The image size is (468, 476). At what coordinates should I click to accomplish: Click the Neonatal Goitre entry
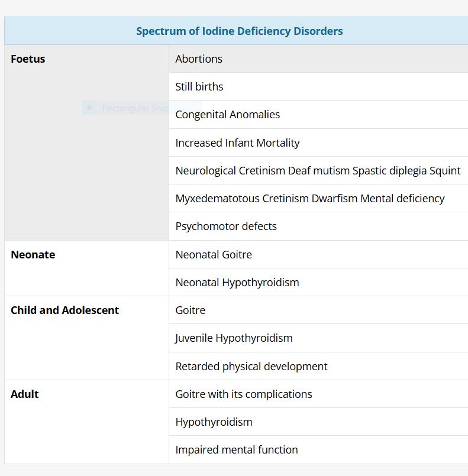tap(214, 255)
